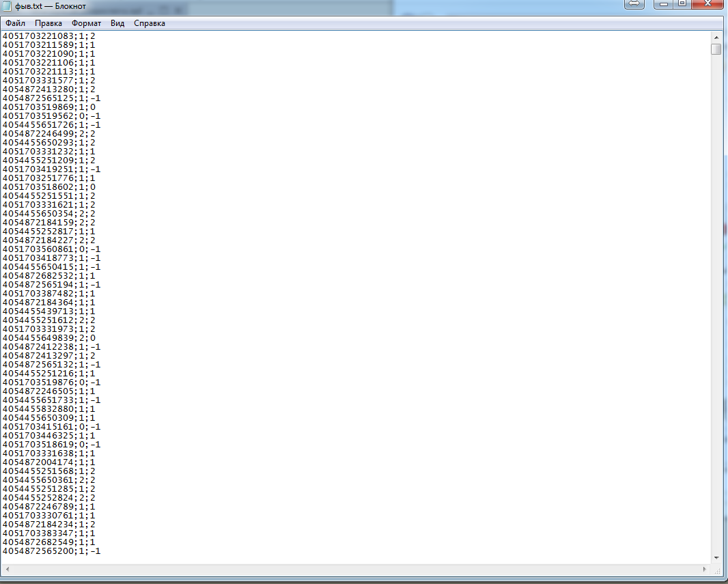Click line 4051703211589;1;1
Viewport: 728px width, 584px height.
[x=48, y=44]
